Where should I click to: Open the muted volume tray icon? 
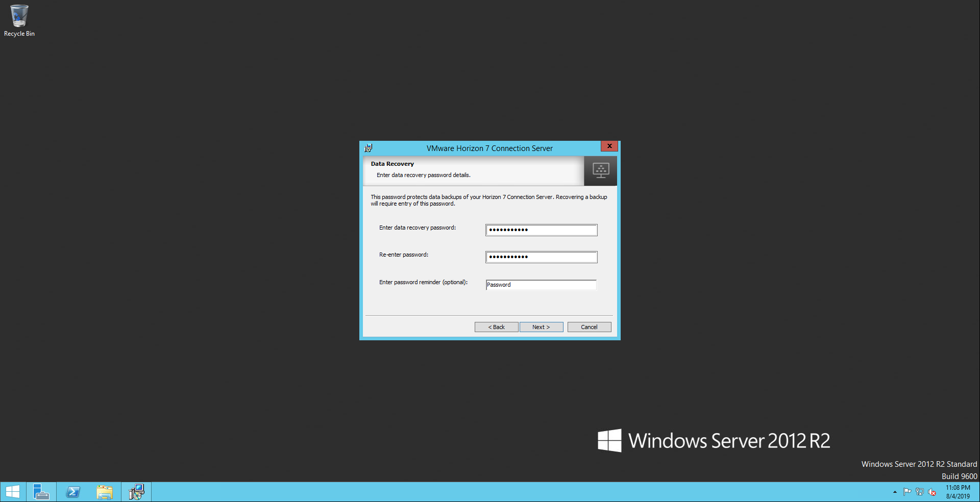[932, 492]
